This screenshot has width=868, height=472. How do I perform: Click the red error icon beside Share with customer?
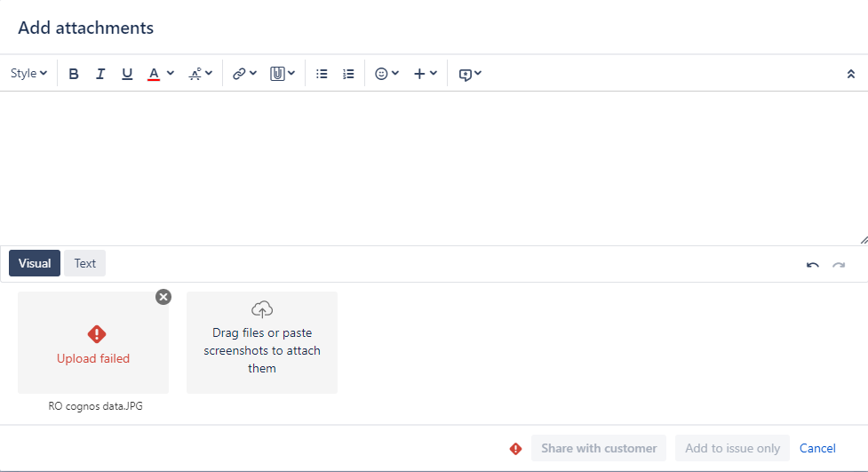(515, 449)
